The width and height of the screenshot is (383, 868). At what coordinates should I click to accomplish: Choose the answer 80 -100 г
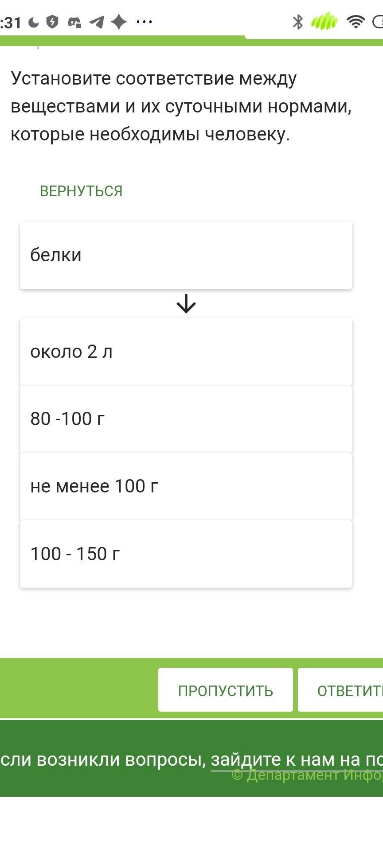coord(186,419)
